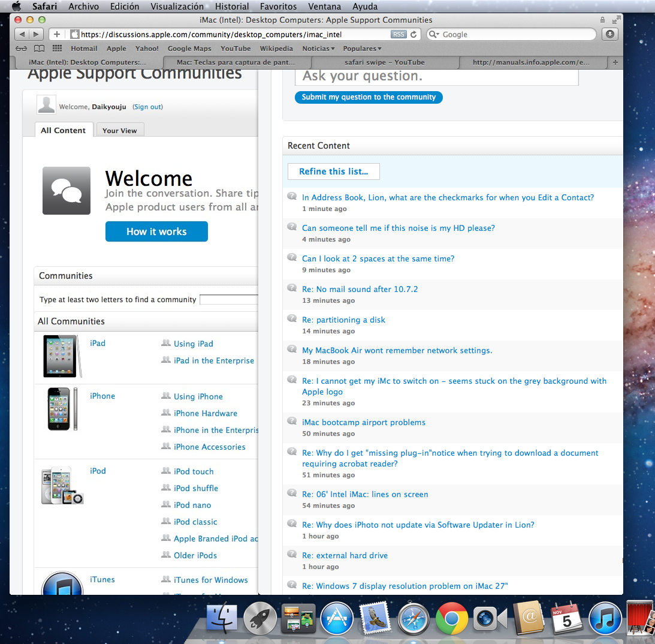This screenshot has width=655, height=644.
Task: Open 'Re: external hard drive' thread
Action: [345, 555]
